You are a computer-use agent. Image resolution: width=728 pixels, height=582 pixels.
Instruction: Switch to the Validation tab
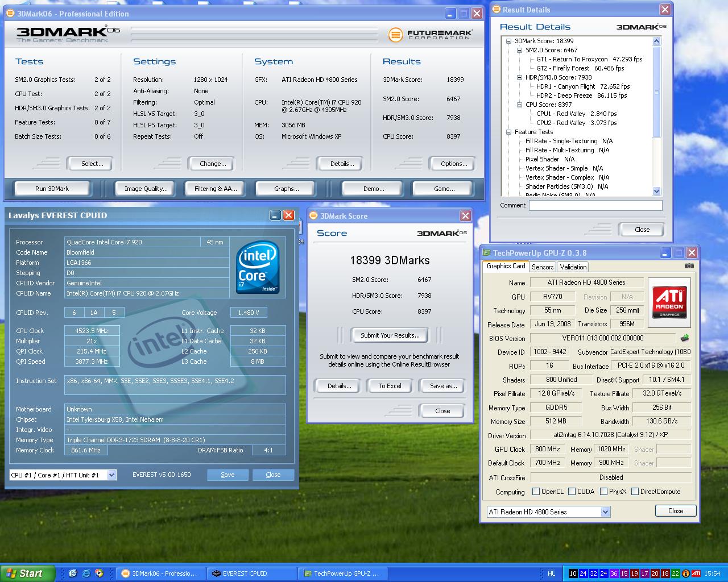coord(573,267)
